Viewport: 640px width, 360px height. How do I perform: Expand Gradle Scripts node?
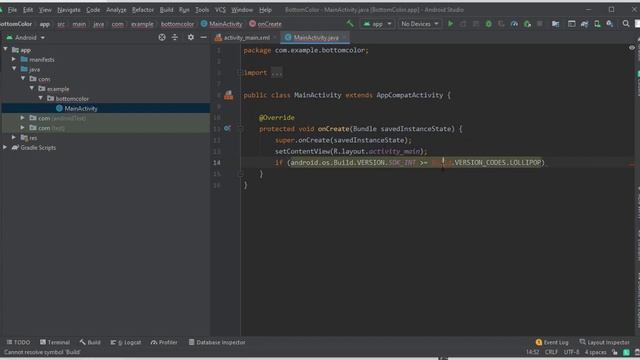point(5,147)
